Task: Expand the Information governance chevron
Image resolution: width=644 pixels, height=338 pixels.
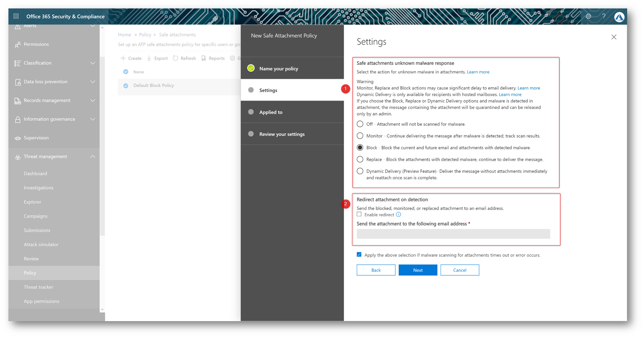Action: click(93, 119)
